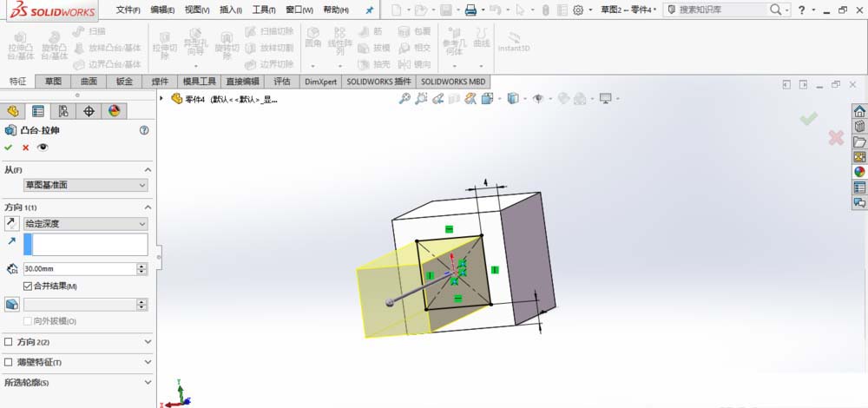Expand the 薄壁特征 section chevron
Screen dimensions: 868x408
(x=148, y=362)
